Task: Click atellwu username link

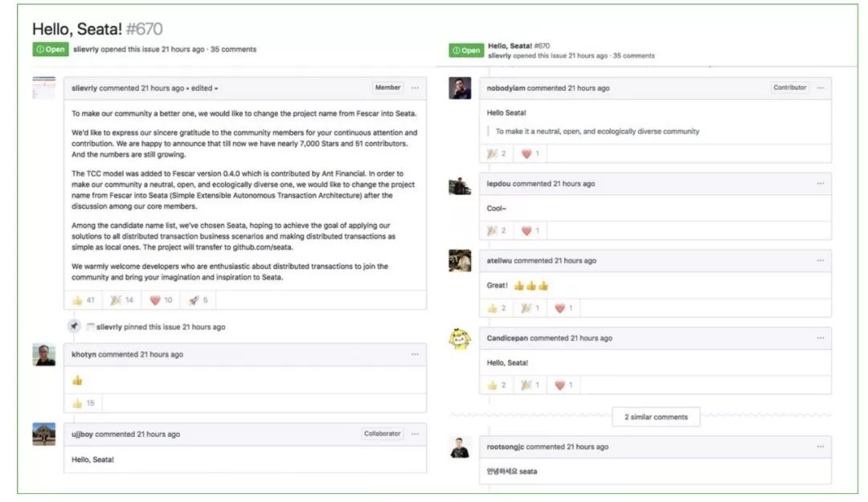Action: point(499,260)
